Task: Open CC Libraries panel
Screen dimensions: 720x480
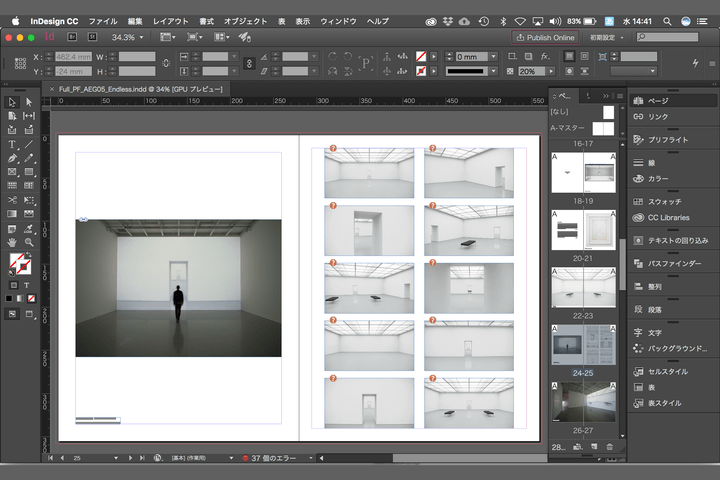Action: coord(673,218)
